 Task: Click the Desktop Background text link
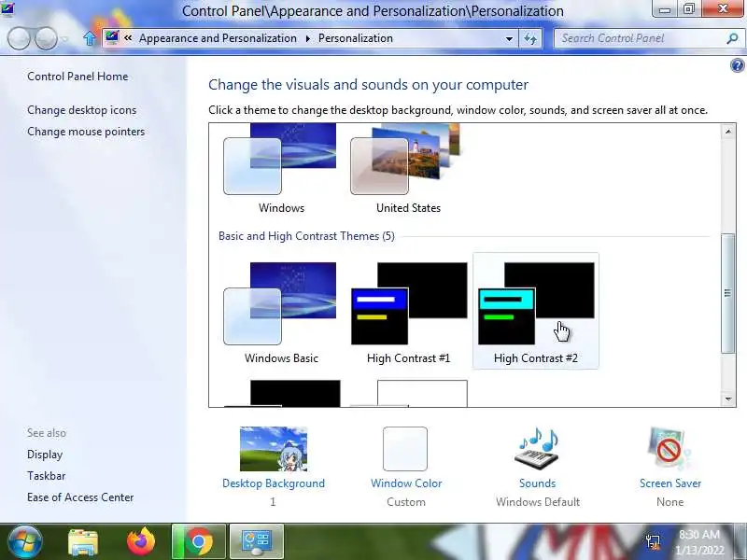pos(274,483)
